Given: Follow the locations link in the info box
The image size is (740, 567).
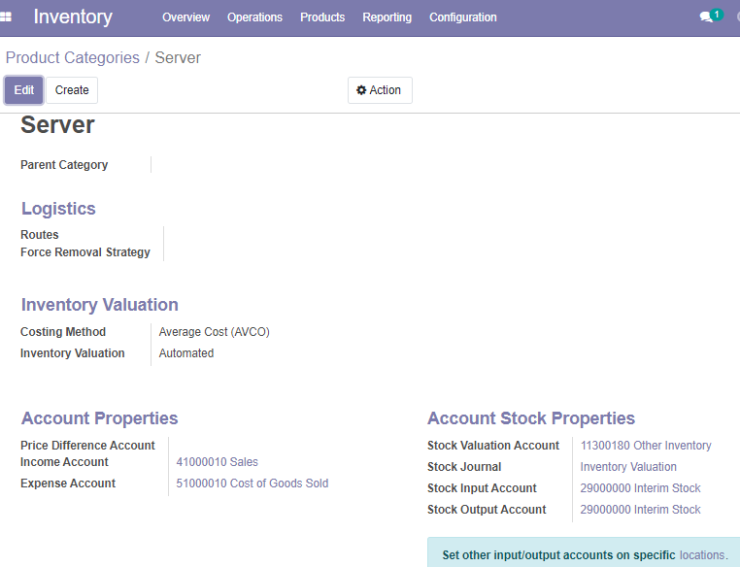Looking at the screenshot, I should coord(703,555).
